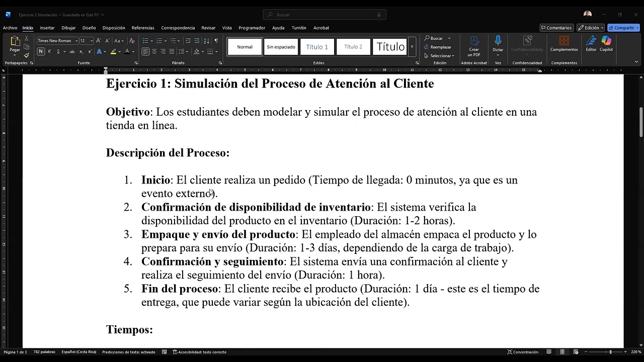This screenshot has height=362, width=644.
Task: Switch to the Revisar tab
Action: click(x=208, y=28)
